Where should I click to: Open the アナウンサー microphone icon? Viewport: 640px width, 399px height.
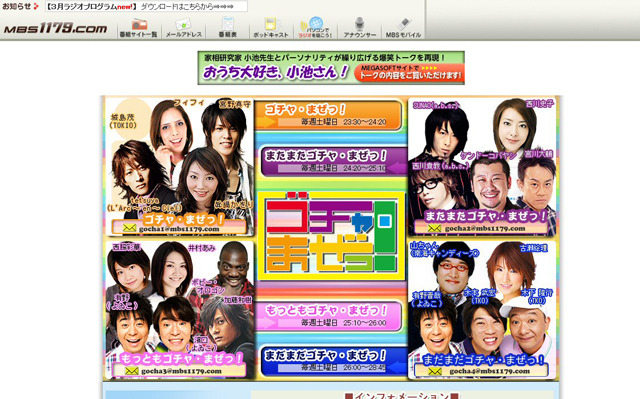click(x=360, y=27)
